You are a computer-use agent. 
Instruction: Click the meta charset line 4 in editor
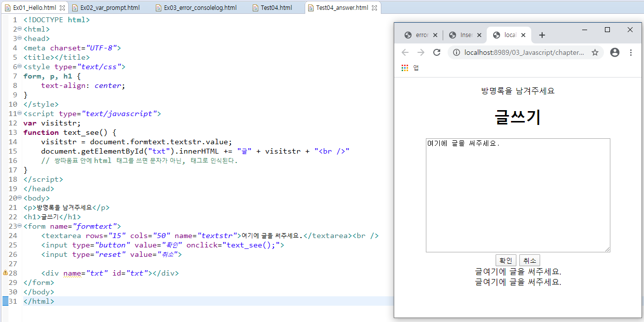[72, 48]
